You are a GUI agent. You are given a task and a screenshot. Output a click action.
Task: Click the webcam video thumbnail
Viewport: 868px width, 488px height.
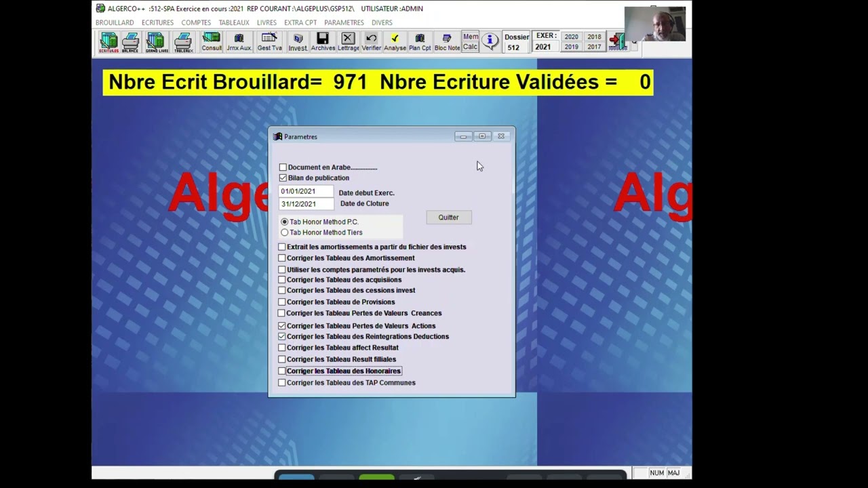click(x=654, y=24)
